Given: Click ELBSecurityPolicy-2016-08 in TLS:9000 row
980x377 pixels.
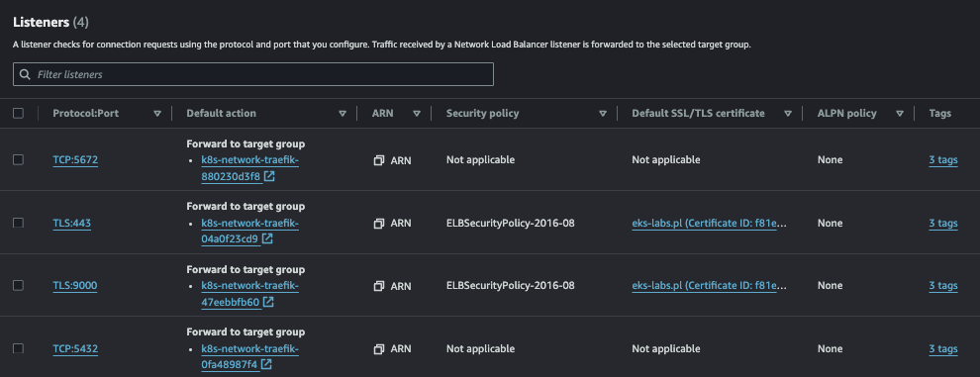Looking at the screenshot, I should tap(510, 286).
